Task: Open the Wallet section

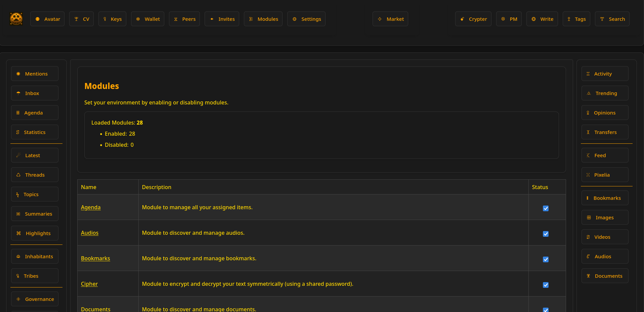Action: [x=147, y=19]
